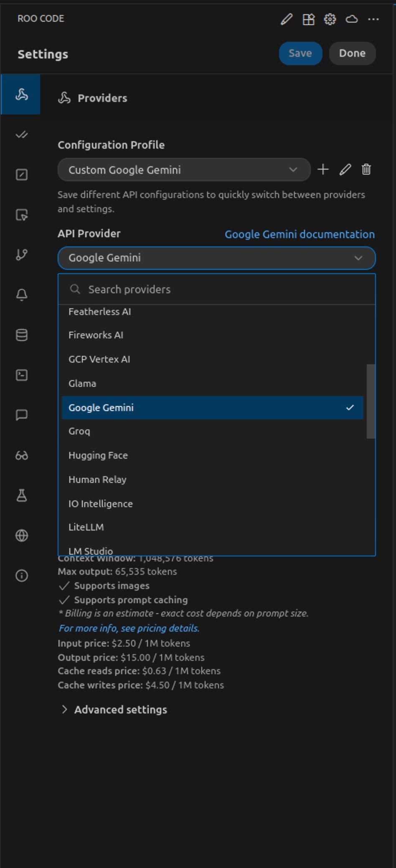Open the terminal sidebar icon
396x868 pixels.
[x=21, y=375]
